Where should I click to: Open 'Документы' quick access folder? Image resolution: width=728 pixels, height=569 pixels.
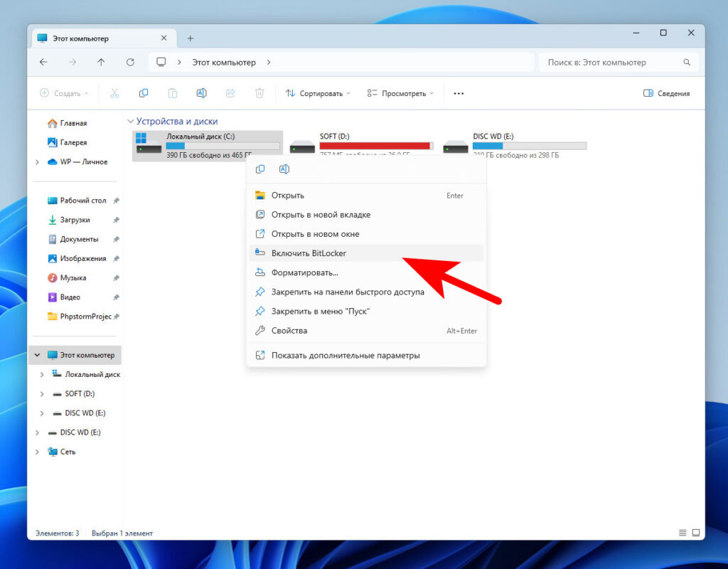click(73, 239)
